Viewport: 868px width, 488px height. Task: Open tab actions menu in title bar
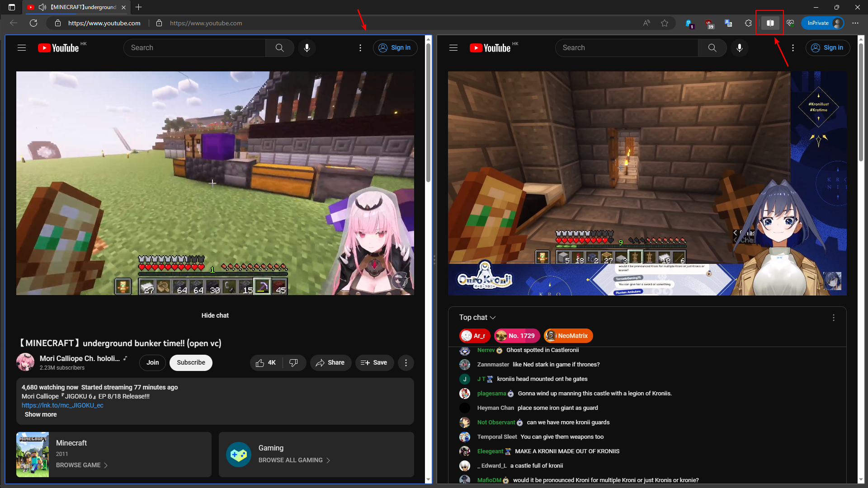(12, 7)
